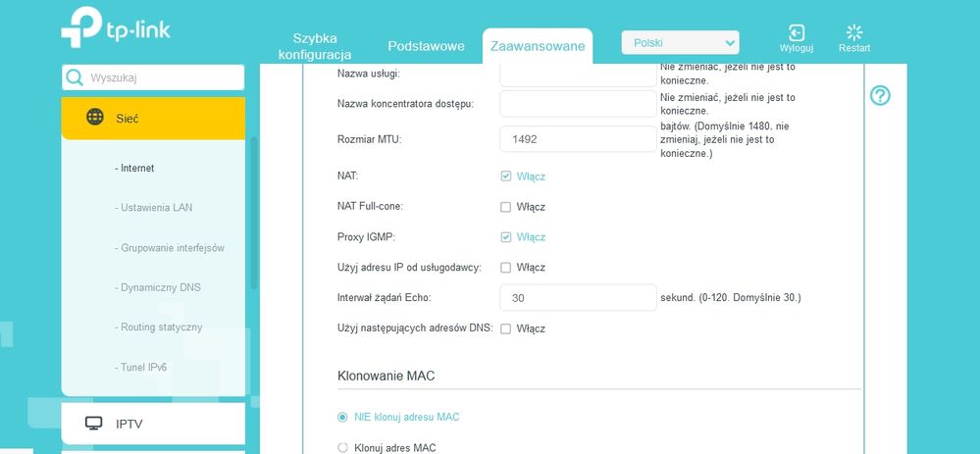The width and height of the screenshot is (980, 454).
Task: Select Klonuj adres MAC radio option
Action: pos(342,448)
